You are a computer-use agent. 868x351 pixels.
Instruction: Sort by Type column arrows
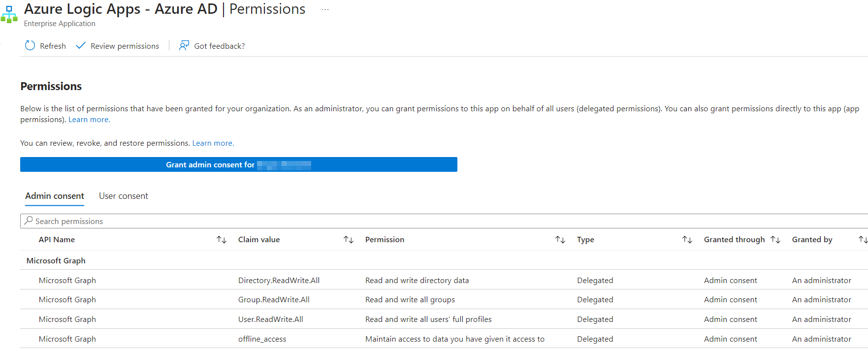(x=687, y=240)
